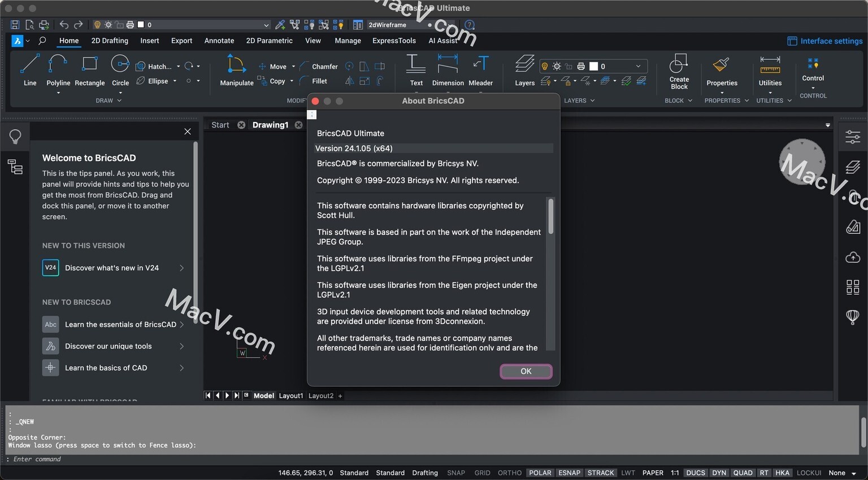The image size is (868, 480).
Task: Apply the Fillet tool
Action: click(314, 81)
